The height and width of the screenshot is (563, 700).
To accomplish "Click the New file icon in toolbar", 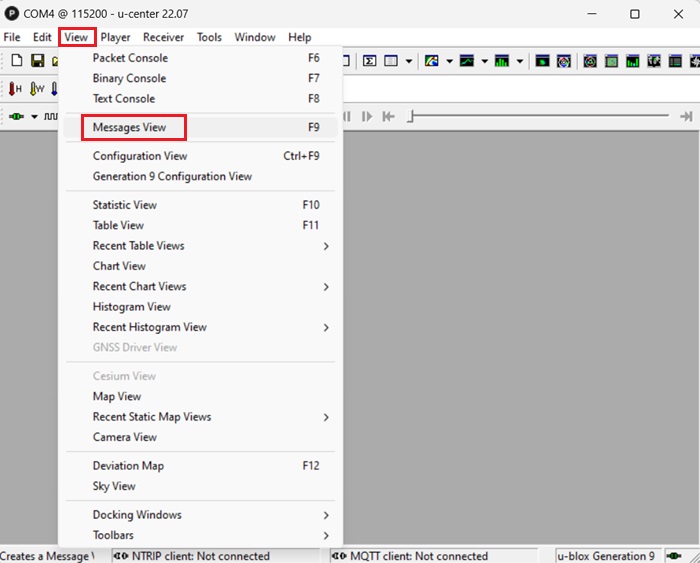I will click(x=16, y=62).
